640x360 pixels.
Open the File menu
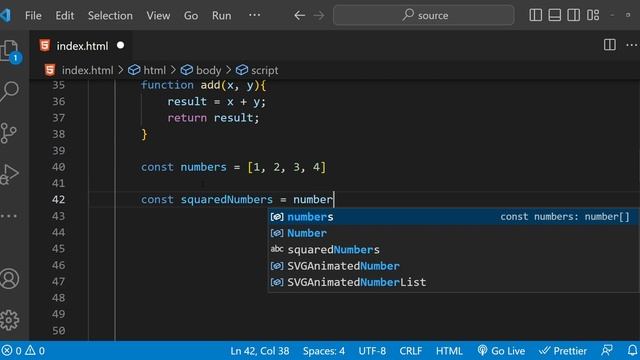coord(33,16)
